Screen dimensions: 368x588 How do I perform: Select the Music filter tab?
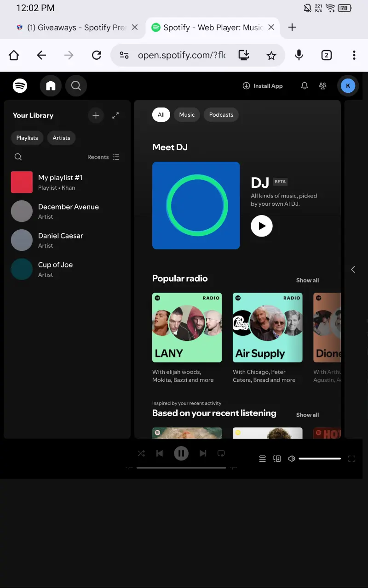click(187, 115)
